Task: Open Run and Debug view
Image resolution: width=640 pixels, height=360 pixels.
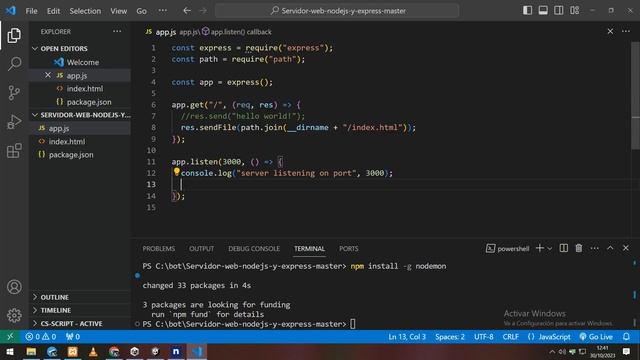Action: tap(14, 121)
